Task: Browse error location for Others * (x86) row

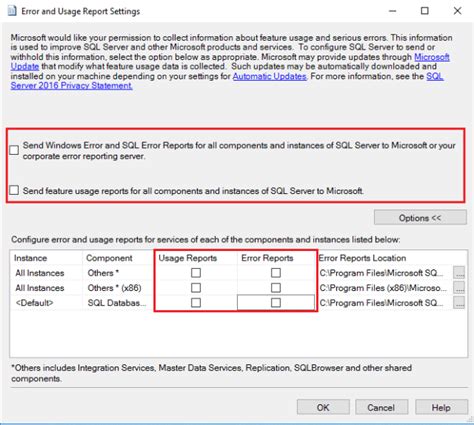Action: pyautogui.click(x=459, y=288)
